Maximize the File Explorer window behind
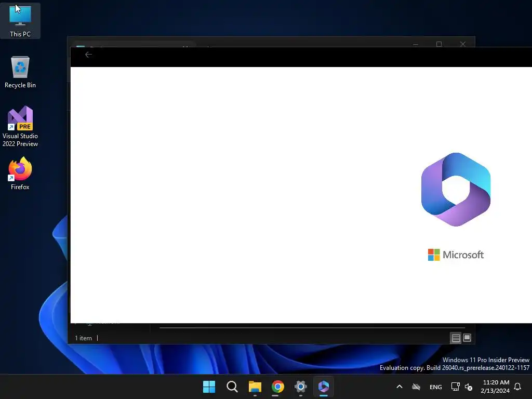Viewport: 532px width, 399px height. coord(439,44)
